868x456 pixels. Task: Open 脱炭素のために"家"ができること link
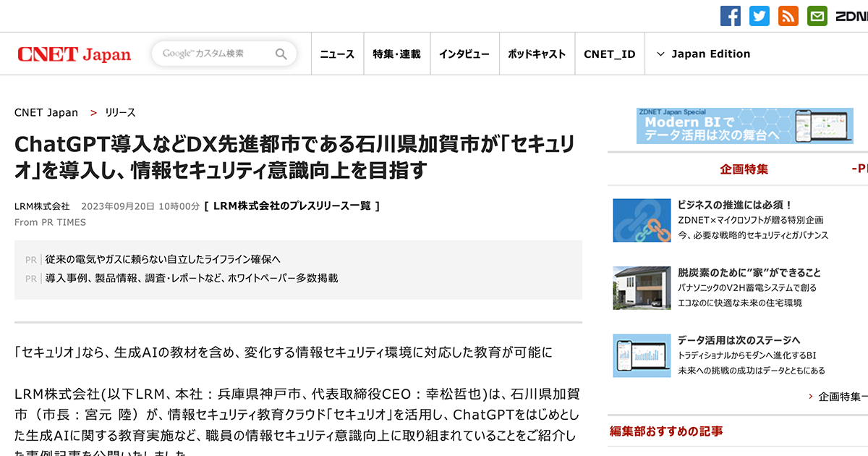pos(749,273)
